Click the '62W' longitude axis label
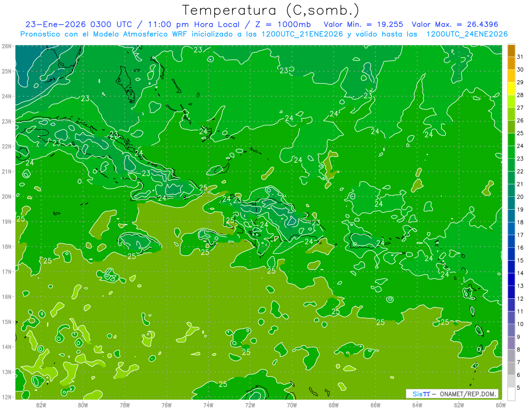Screen dimensions: 532x411 (x=459, y=405)
